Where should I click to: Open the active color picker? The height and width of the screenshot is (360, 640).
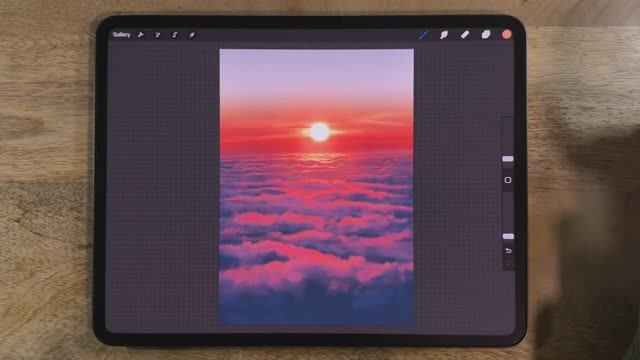pos(507,34)
